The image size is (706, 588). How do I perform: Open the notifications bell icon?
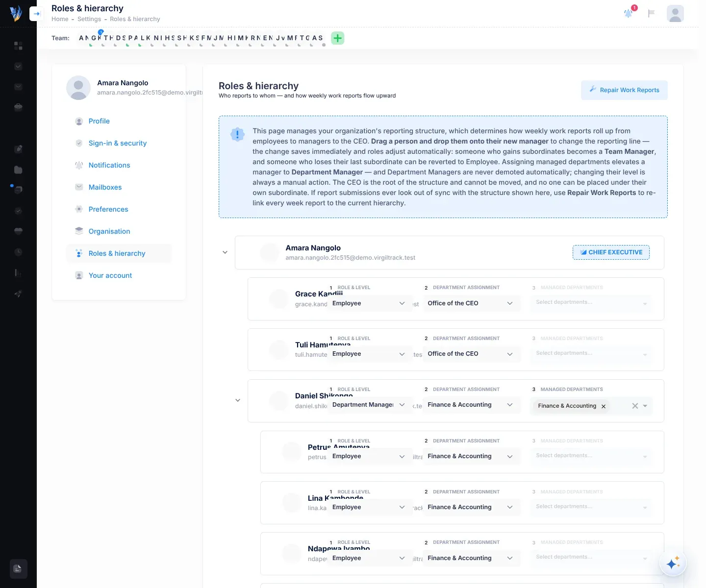(x=628, y=13)
